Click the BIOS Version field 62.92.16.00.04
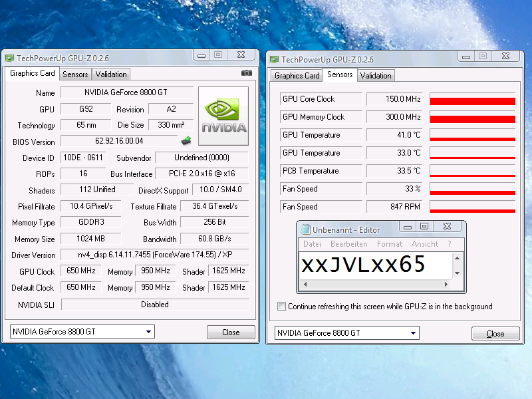 click(119, 141)
